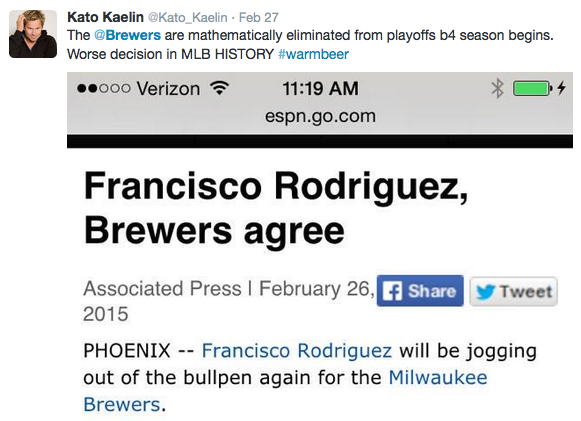Open Kato Kaelin's profile picture
This screenshot has height=421, width=581.
pyautogui.click(x=33, y=34)
